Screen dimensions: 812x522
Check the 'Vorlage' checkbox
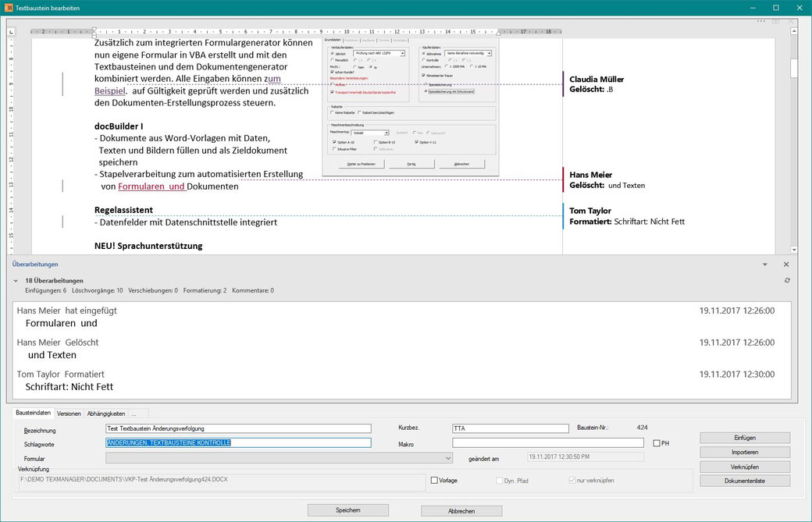pos(433,481)
